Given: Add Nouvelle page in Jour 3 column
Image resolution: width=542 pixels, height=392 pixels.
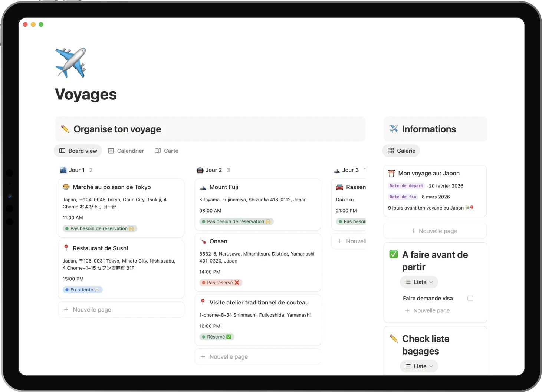Looking at the screenshot, I should (349, 241).
